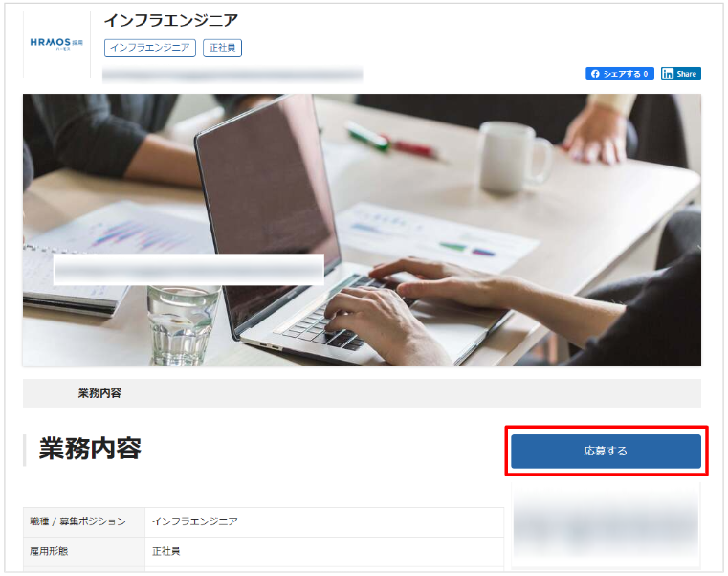Select the 職種 / 募集ポジション table label
Viewport: 728px width, 576px height.
pos(78,521)
